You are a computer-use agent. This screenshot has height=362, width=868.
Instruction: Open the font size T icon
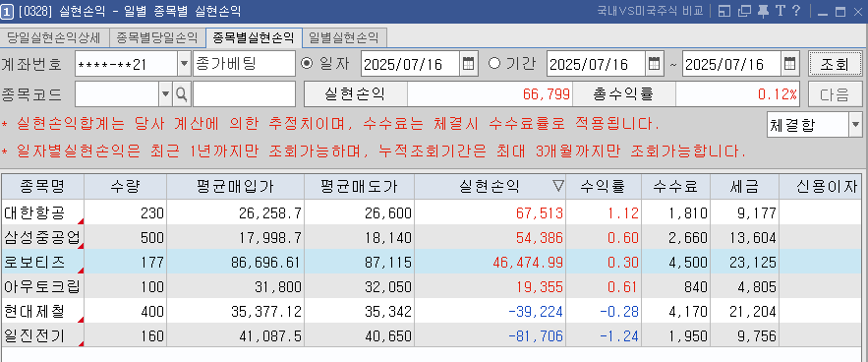[x=780, y=11]
